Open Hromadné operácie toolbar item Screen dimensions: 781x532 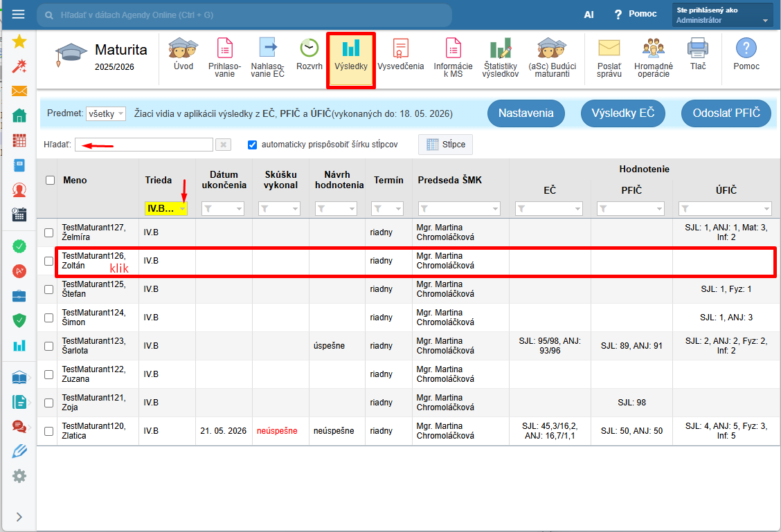(654, 57)
